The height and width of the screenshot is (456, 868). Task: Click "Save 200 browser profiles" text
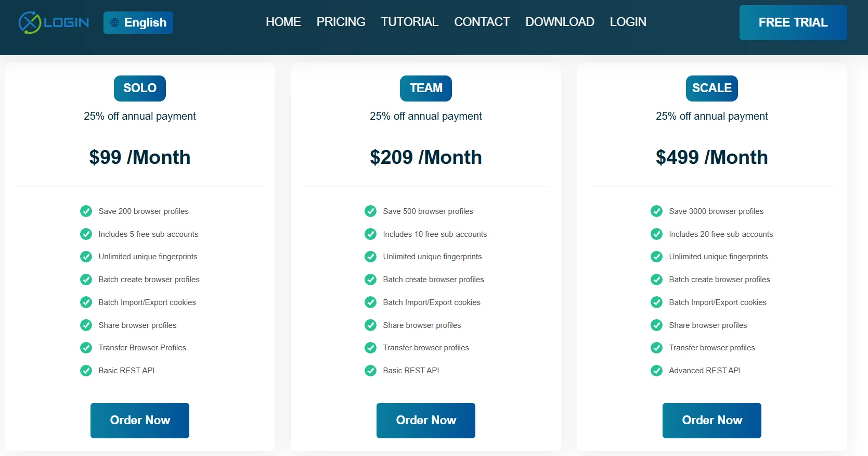[x=144, y=211]
